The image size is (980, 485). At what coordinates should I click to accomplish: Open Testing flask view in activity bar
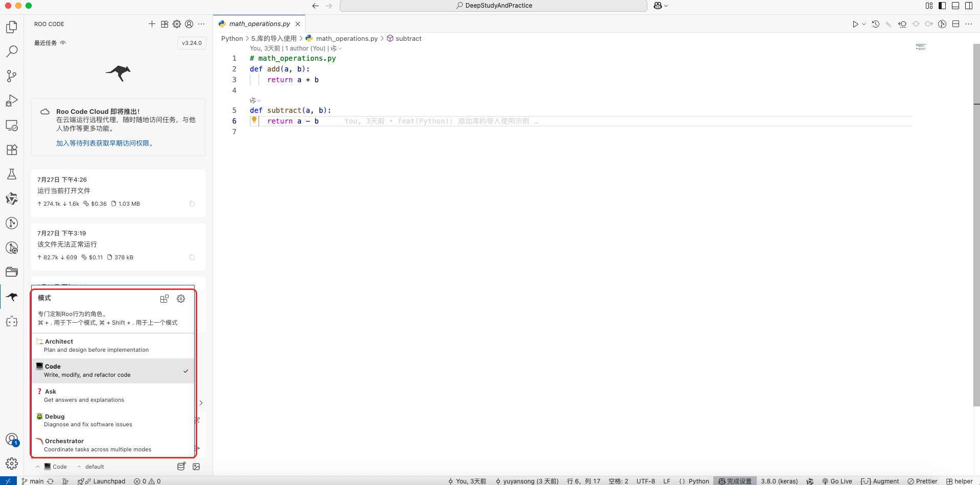point(12,174)
